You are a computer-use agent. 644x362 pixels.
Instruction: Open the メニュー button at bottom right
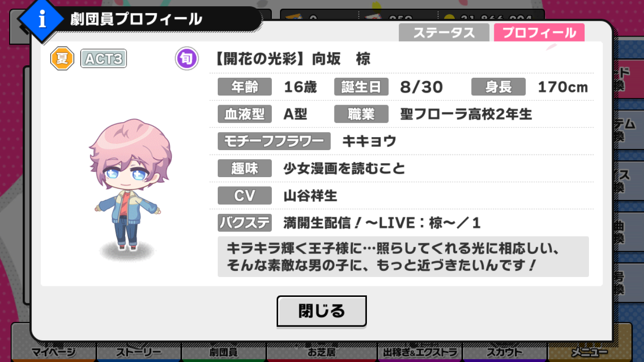(590, 351)
